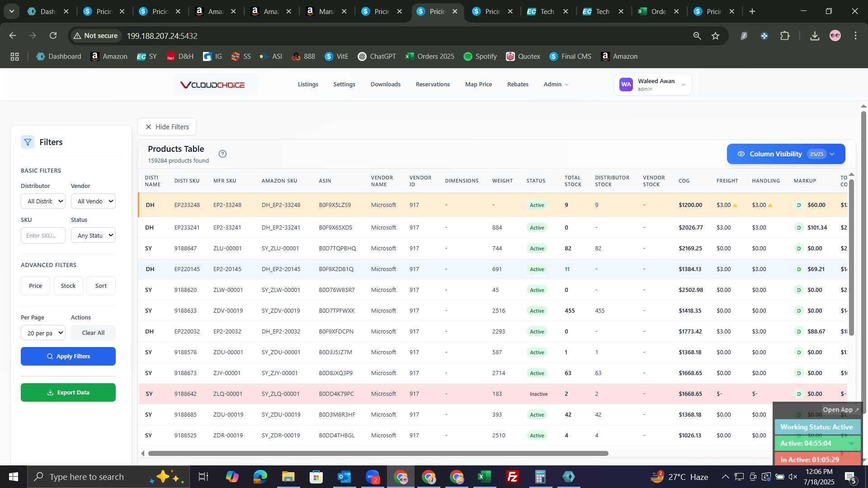868x488 pixels.
Task: Open the Stock advanced filter
Action: (x=68, y=286)
